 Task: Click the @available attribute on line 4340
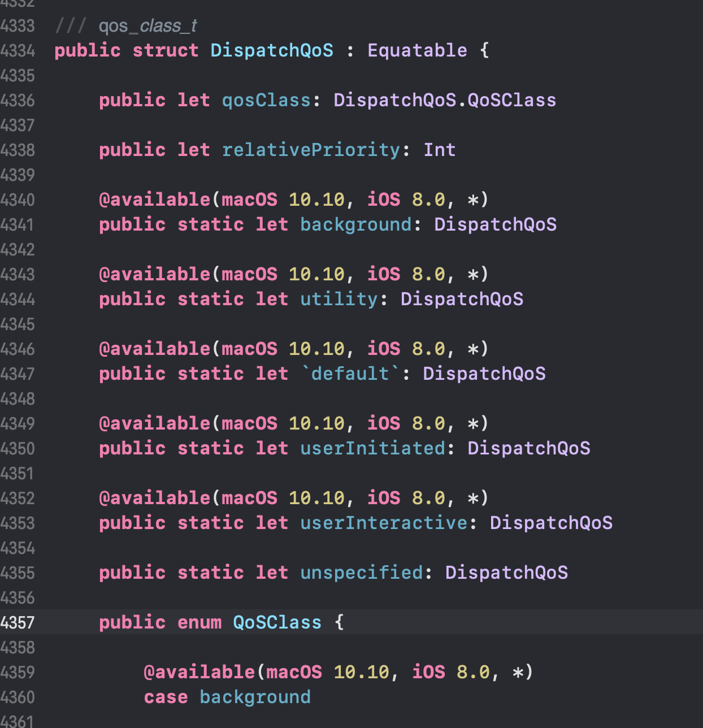(154, 200)
